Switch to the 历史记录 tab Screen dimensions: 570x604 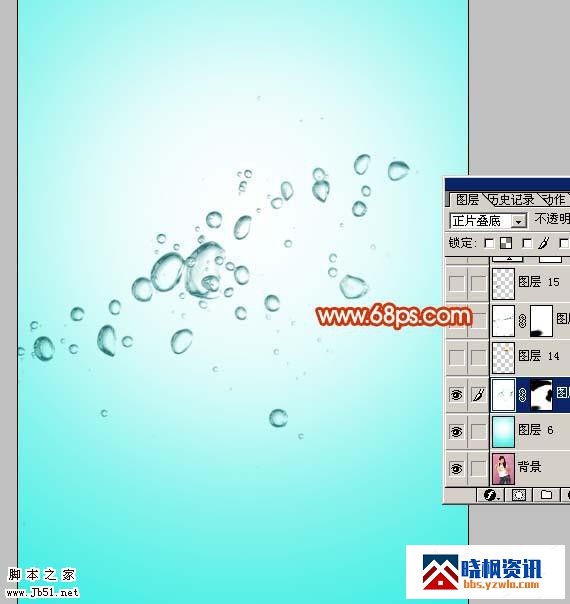click(512, 200)
